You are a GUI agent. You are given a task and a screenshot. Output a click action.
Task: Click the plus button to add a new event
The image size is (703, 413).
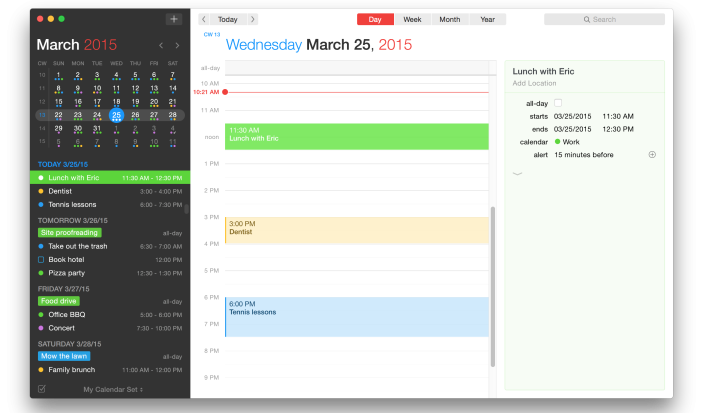(174, 19)
